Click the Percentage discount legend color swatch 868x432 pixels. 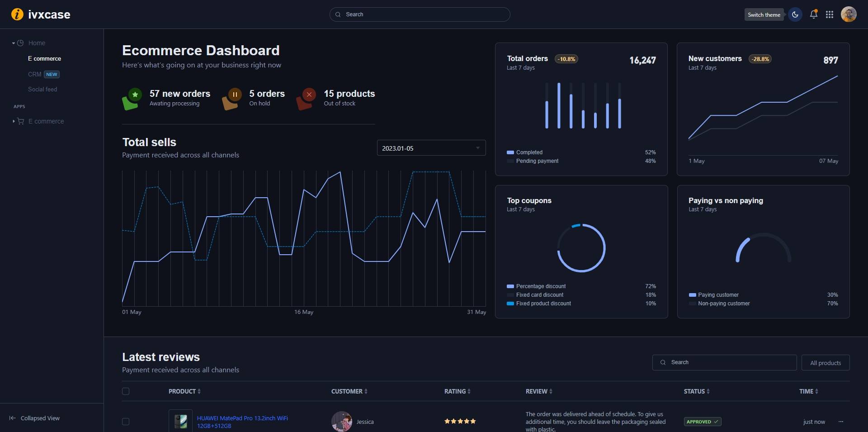tap(510, 286)
